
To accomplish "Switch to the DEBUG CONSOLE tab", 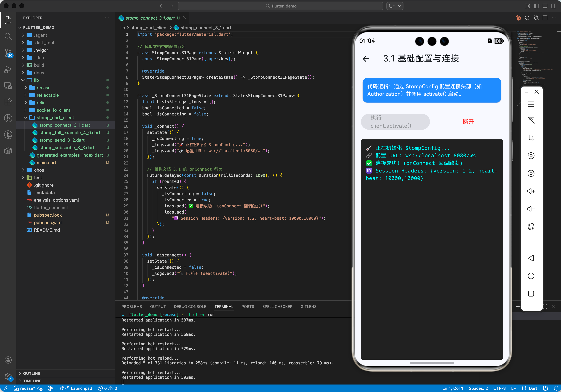I will tap(190, 307).
